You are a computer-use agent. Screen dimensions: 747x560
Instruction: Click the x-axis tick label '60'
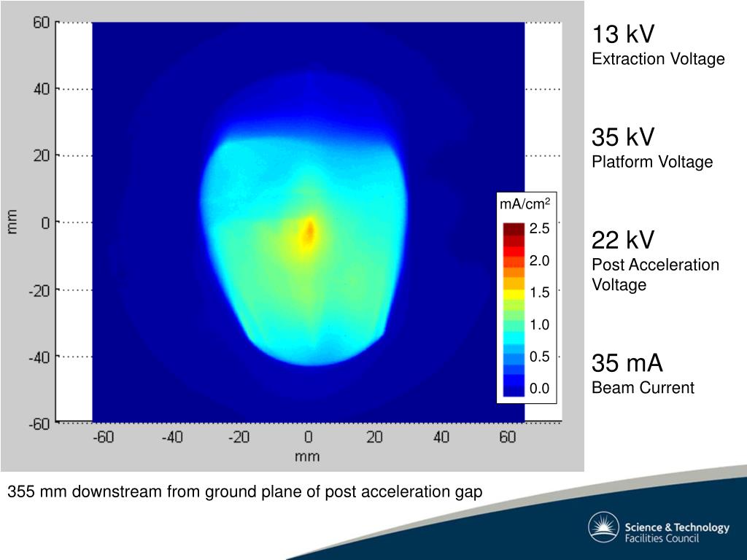click(x=508, y=437)
